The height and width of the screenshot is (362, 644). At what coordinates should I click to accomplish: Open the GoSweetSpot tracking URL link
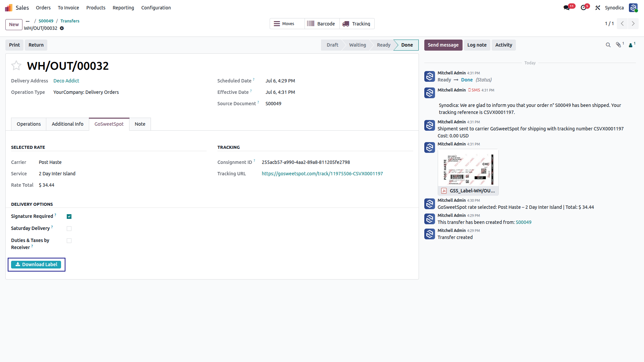(x=322, y=174)
